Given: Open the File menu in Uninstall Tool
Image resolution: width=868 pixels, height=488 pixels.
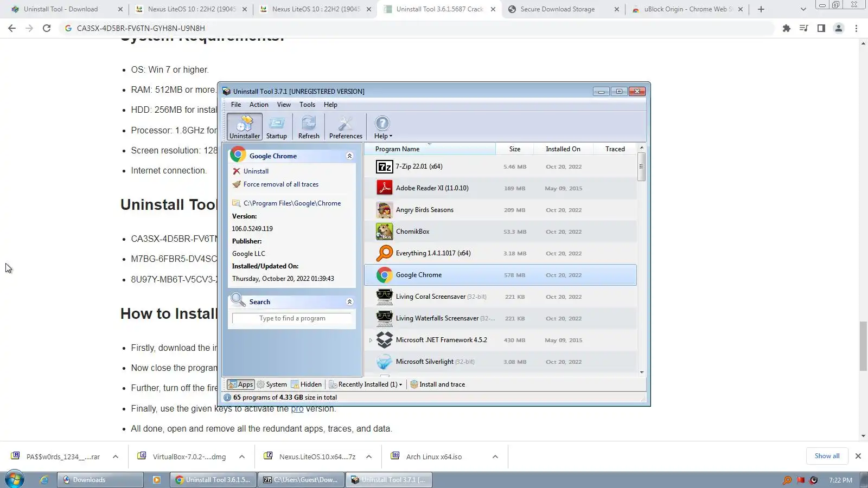Looking at the screenshot, I should [236, 105].
